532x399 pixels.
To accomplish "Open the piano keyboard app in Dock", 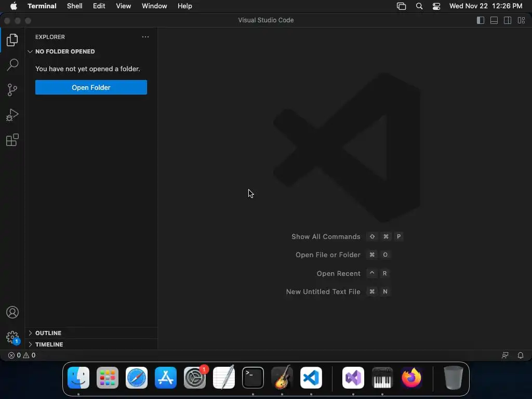I will pyautogui.click(x=382, y=378).
